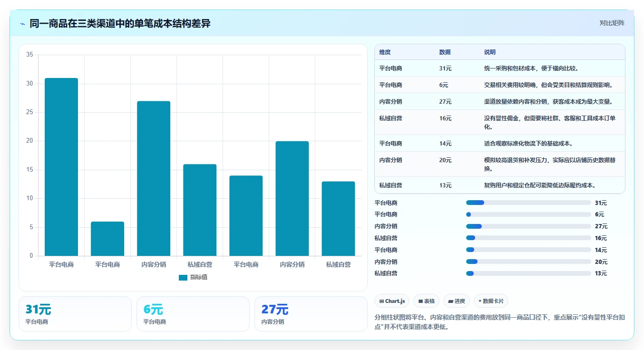Click the 14元 cell in the table
The height and width of the screenshot is (350, 644).
(445, 144)
